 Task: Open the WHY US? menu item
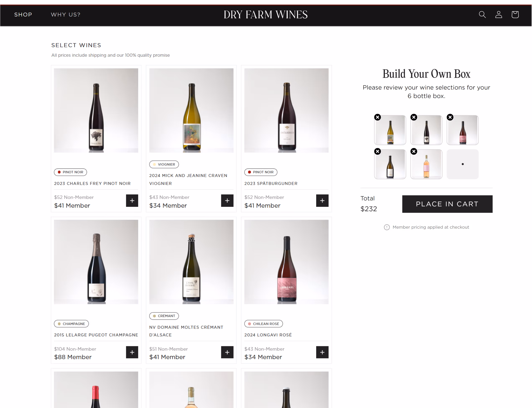click(65, 15)
